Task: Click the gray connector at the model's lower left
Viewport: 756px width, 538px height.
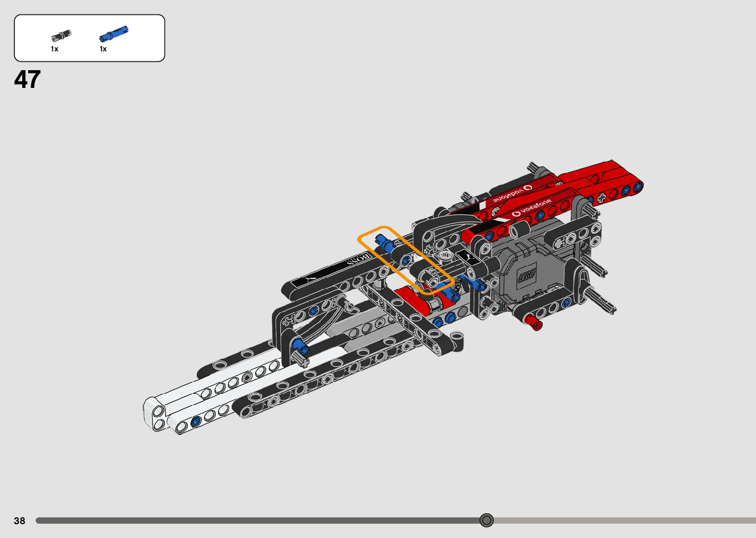Action: pos(299,359)
